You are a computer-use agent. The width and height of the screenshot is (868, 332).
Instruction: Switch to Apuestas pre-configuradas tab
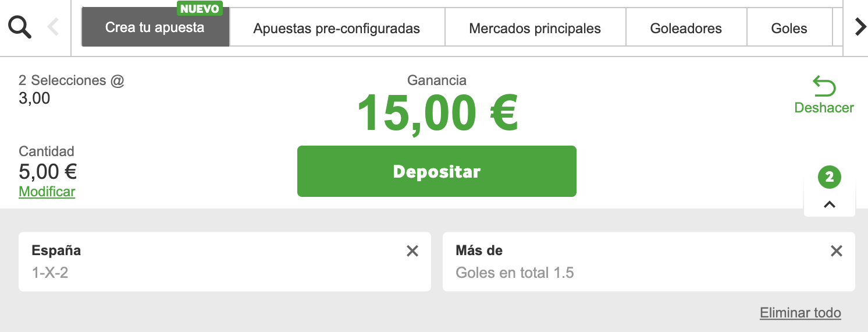pos(337,29)
